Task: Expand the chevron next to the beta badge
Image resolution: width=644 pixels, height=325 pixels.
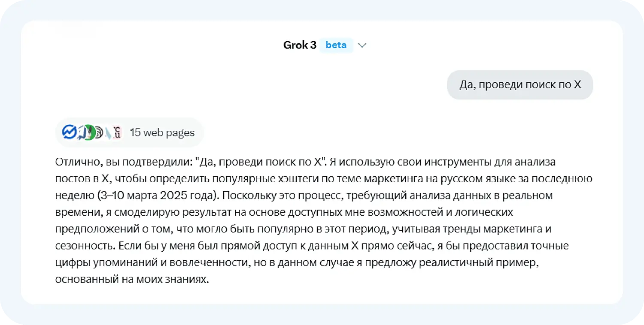Action: click(362, 45)
